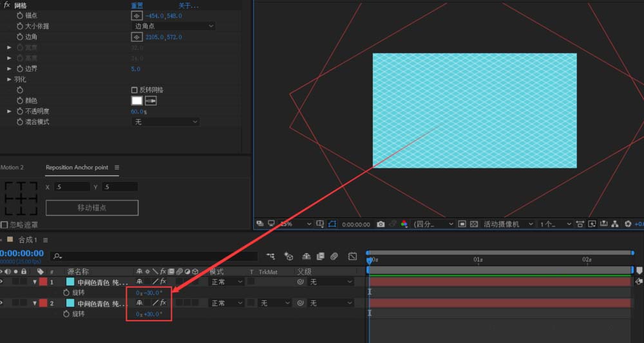The height and width of the screenshot is (343, 644).
Task: Open the viewer resolution dropdown (四分..)
Action: tap(433, 224)
